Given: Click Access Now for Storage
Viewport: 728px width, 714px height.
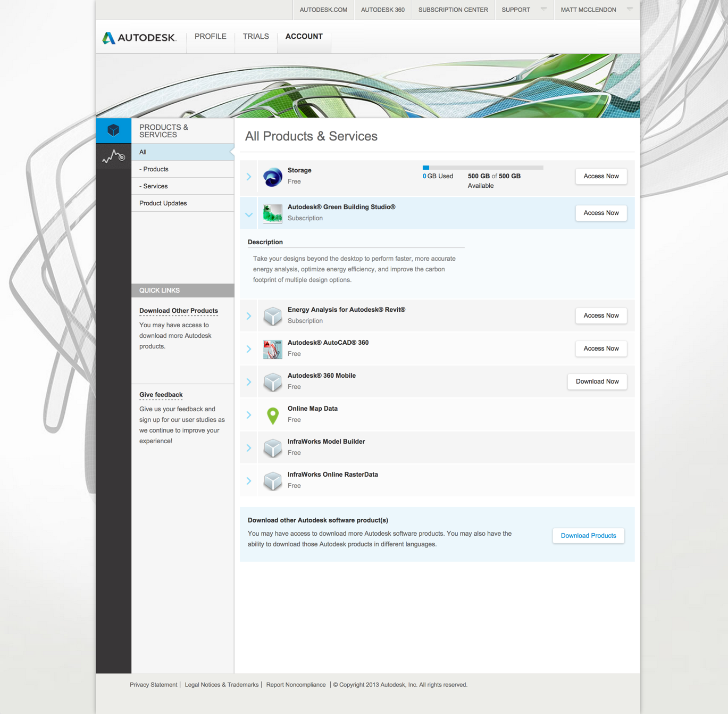Looking at the screenshot, I should (x=601, y=176).
